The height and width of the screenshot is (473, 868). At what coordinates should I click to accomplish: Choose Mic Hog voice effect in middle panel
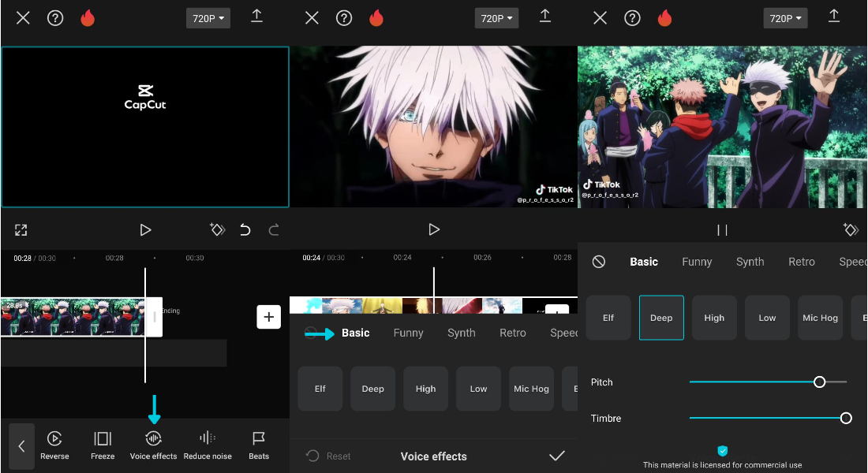(x=531, y=389)
